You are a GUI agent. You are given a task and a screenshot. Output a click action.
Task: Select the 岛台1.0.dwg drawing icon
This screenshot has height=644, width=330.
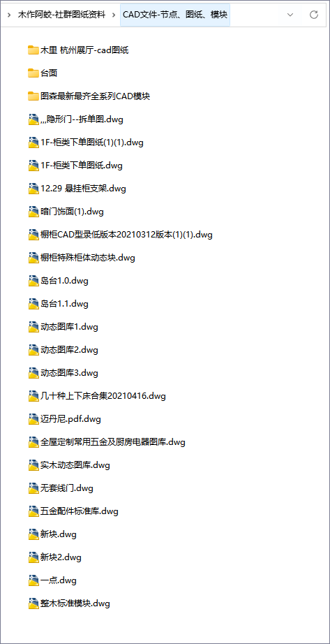(33, 281)
